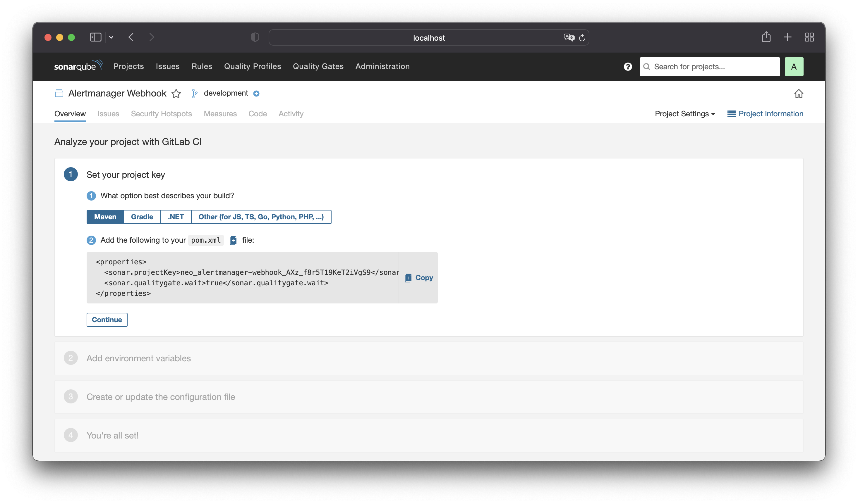858x504 pixels.
Task: Go back with the Safari back arrow
Action: point(131,37)
